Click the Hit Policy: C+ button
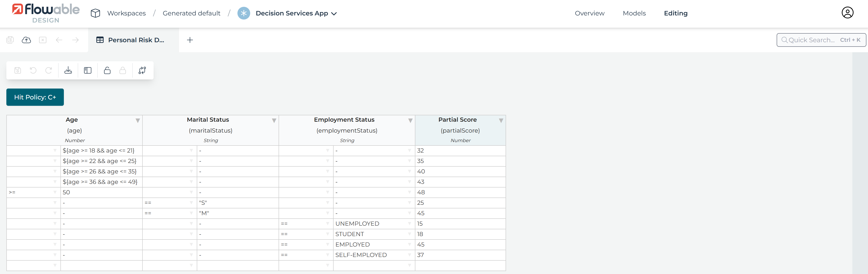Viewport: 868px width, 274px height. [35, 97]
